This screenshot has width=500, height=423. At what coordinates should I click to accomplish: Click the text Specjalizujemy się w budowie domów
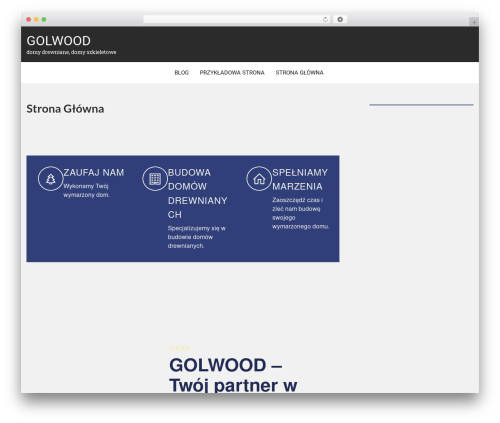tap(197, 237)
